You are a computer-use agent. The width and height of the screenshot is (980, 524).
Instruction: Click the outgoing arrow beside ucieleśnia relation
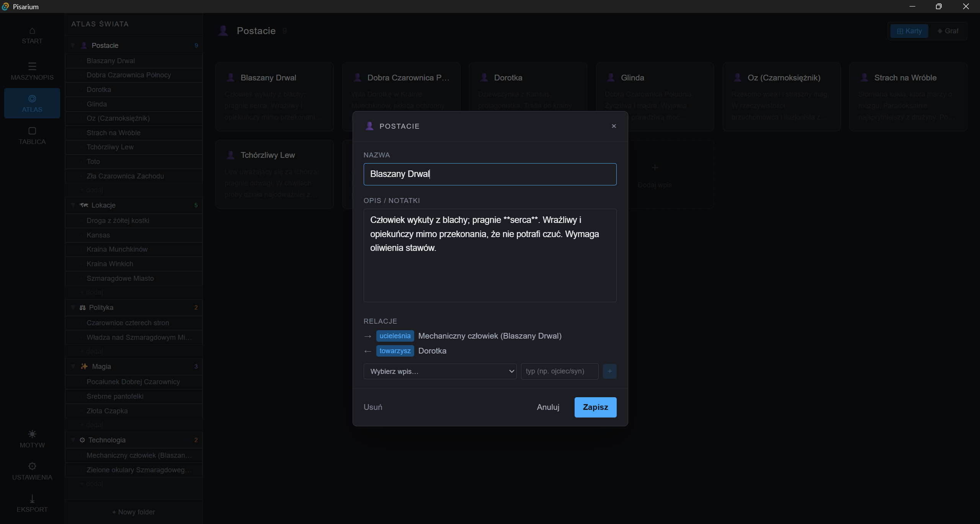click(368, 336)
